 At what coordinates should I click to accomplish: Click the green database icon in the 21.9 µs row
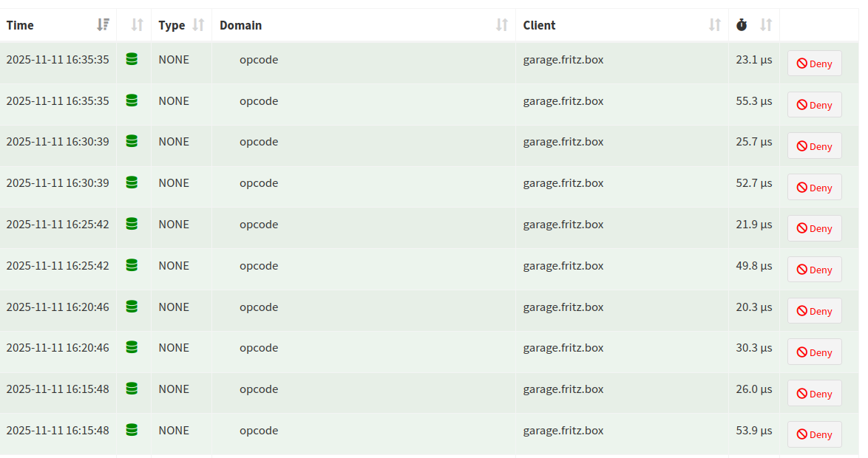pos(132,224)
